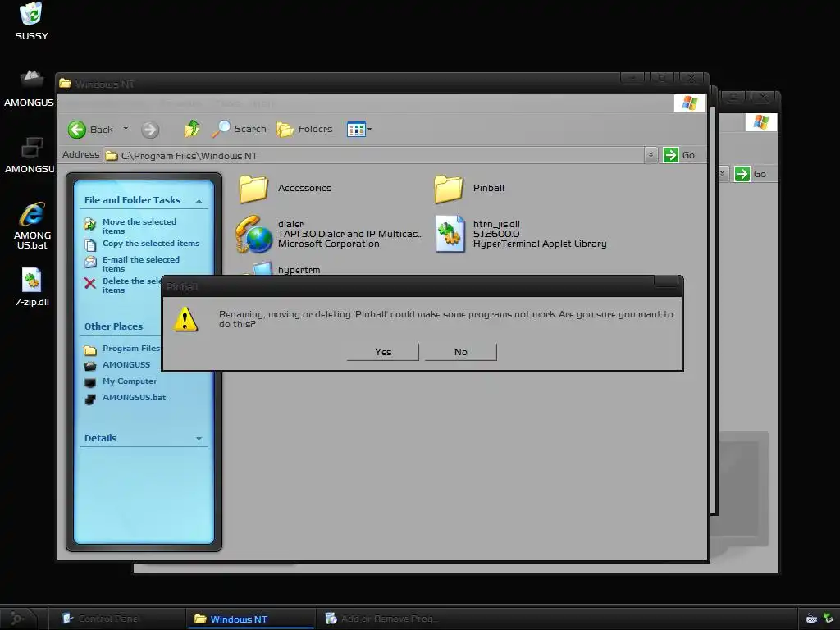Select the AMONGUS desktop icon
The width and height of the screenshot is (840, 630).
(x=30, y=89)
